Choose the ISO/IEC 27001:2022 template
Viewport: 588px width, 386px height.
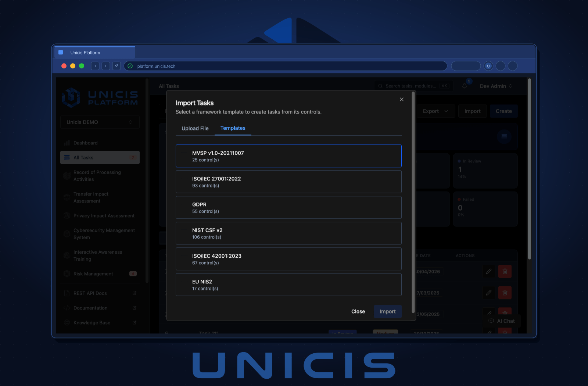point(288,182)
